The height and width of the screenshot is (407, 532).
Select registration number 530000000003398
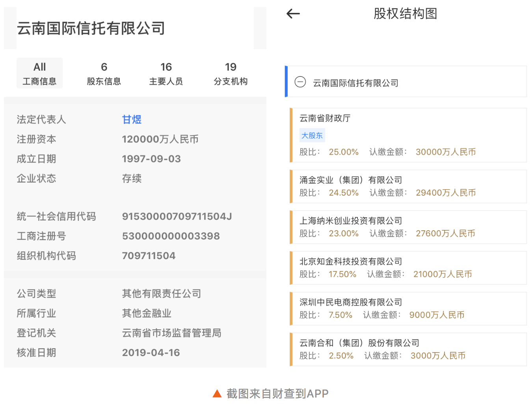click(x=171, y=236)
